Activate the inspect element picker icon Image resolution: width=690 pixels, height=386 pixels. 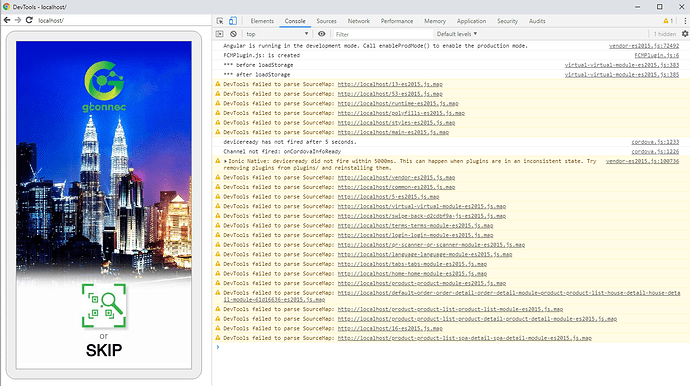pos(220,21)
